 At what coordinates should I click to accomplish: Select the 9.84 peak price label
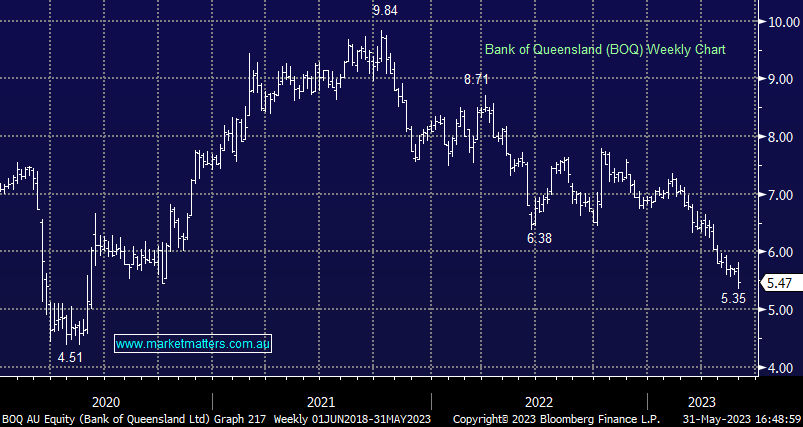tap(386, 11)
